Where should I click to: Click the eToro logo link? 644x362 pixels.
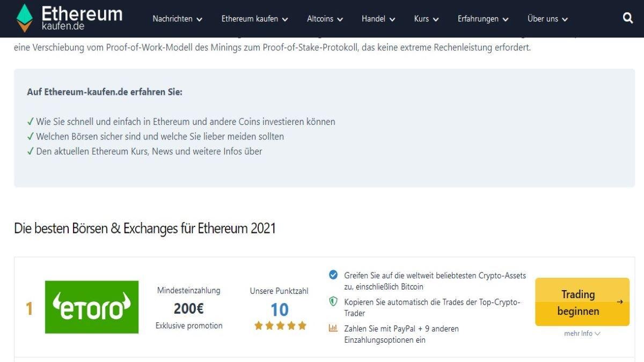pyautogui.click(x=91, y=307)
